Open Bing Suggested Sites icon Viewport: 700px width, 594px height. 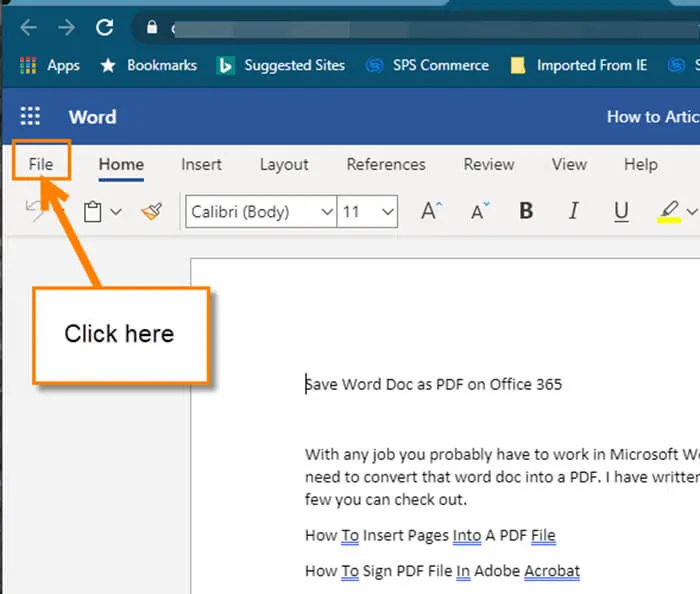pos(225,66)
